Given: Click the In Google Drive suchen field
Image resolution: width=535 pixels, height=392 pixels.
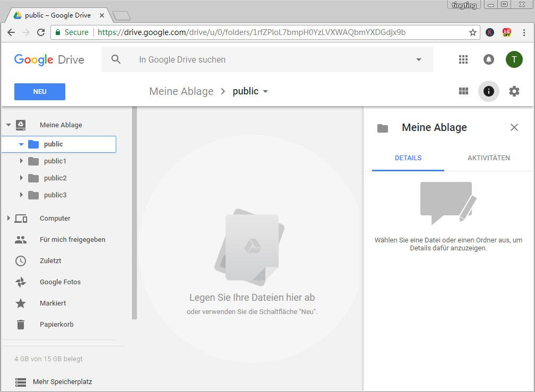Looking at the screenshot, I should coord(267,59).
